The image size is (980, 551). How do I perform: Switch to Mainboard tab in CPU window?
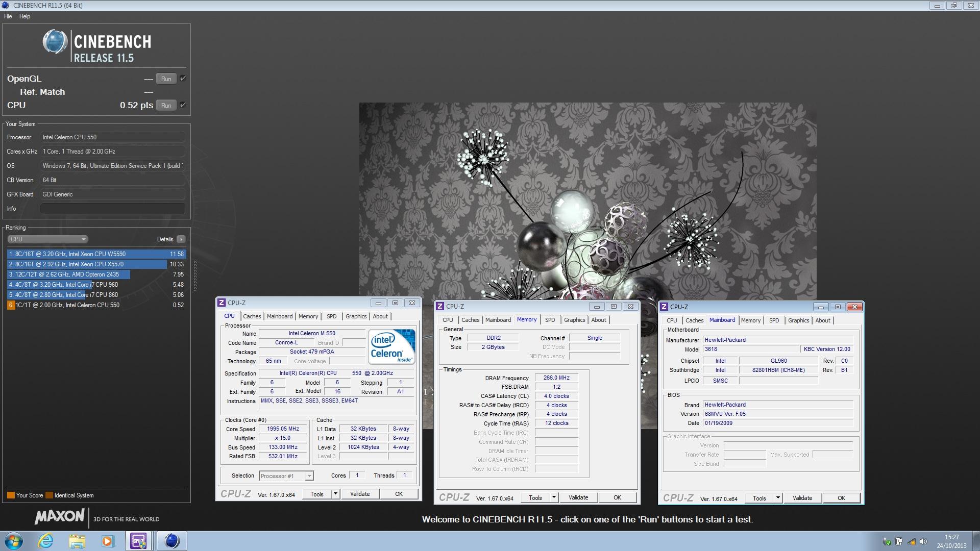pos(280,316)
